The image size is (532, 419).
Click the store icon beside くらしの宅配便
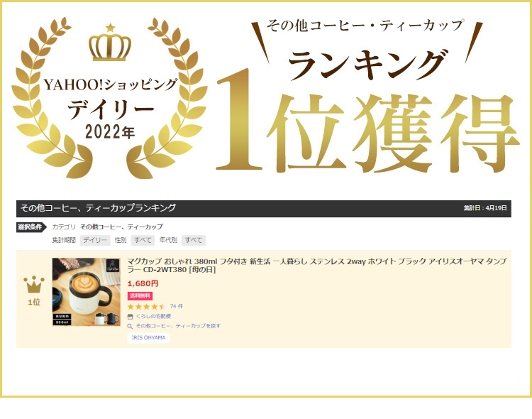(x=130, y=317)
